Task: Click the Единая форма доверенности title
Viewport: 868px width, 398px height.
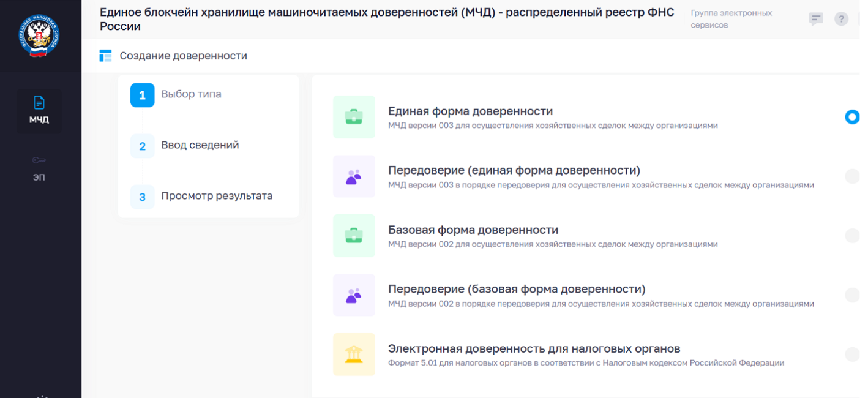Action: click(470, 111)
